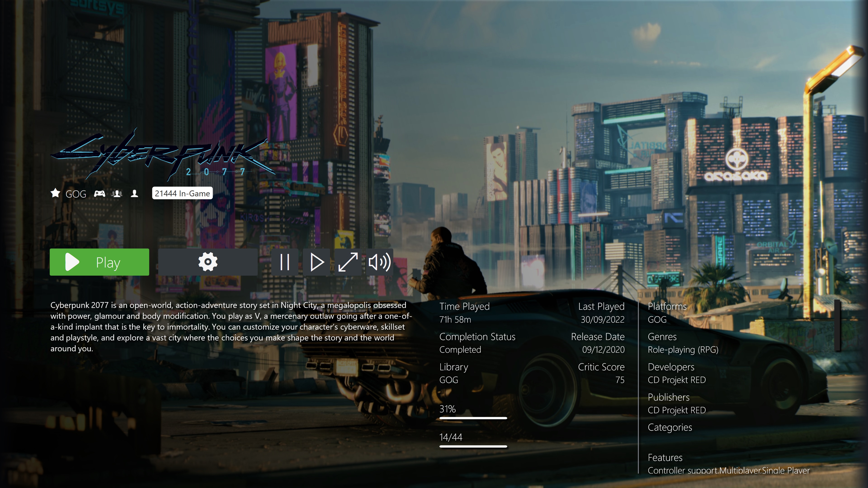This screenshot has width=868, height=488.
Task: Click the details panel vertical scrollbar
Action: [x=837, y=325]
